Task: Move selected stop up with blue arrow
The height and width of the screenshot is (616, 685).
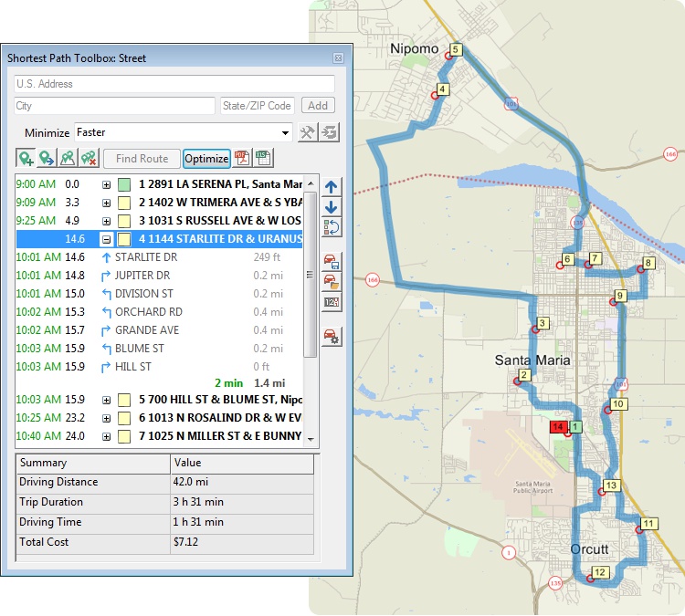Action: [x=332, y=186]
